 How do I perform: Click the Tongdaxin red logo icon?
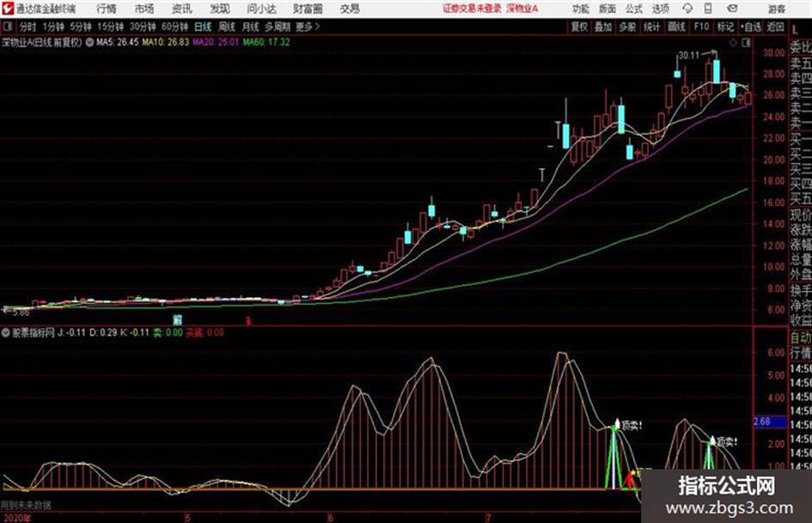7,9
